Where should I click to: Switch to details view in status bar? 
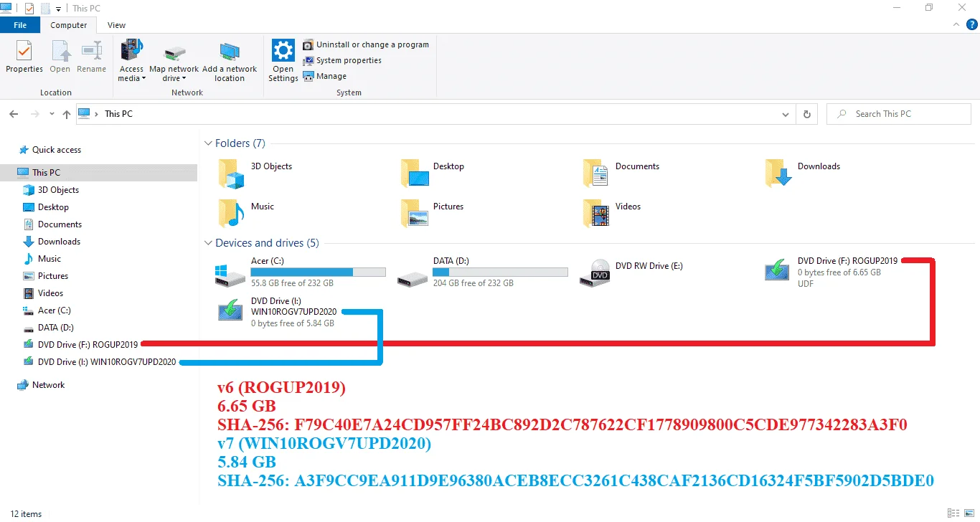point(955,513)
